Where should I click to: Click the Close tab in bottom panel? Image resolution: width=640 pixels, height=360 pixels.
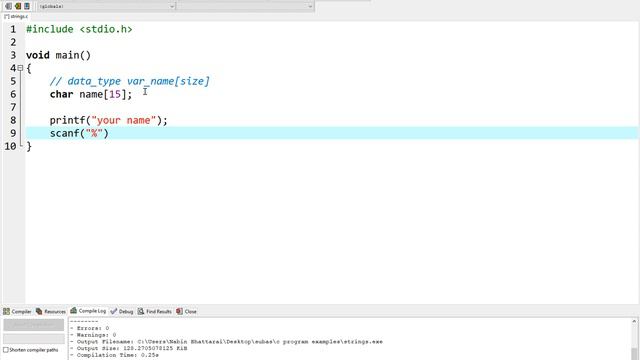point(187,311)
